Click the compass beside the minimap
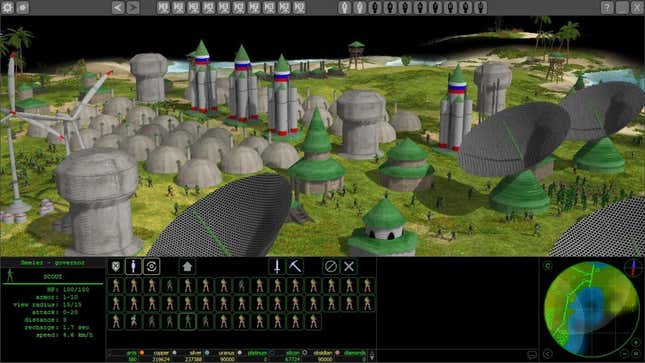Viewport: 645px width, 363px height. pyautogui.click(x=633, y=267)
